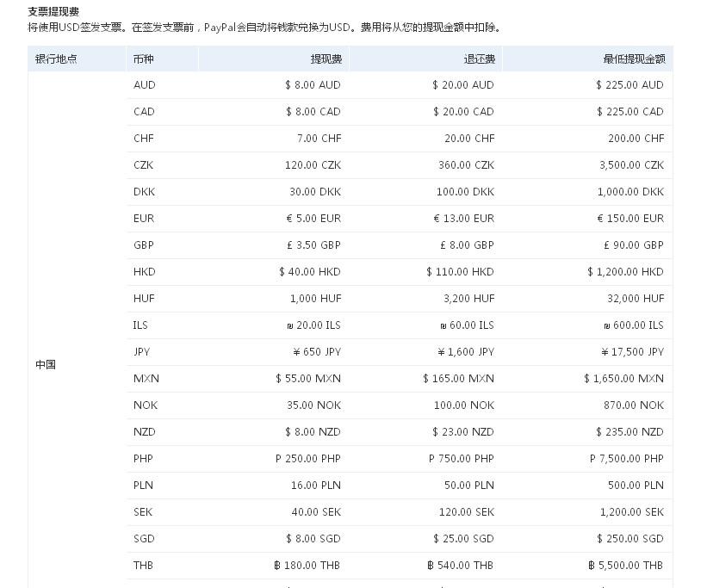This screenshot has height=588, width=707.
Task: Click 32,000 HUF minimum amount
Action: (636, 298)
